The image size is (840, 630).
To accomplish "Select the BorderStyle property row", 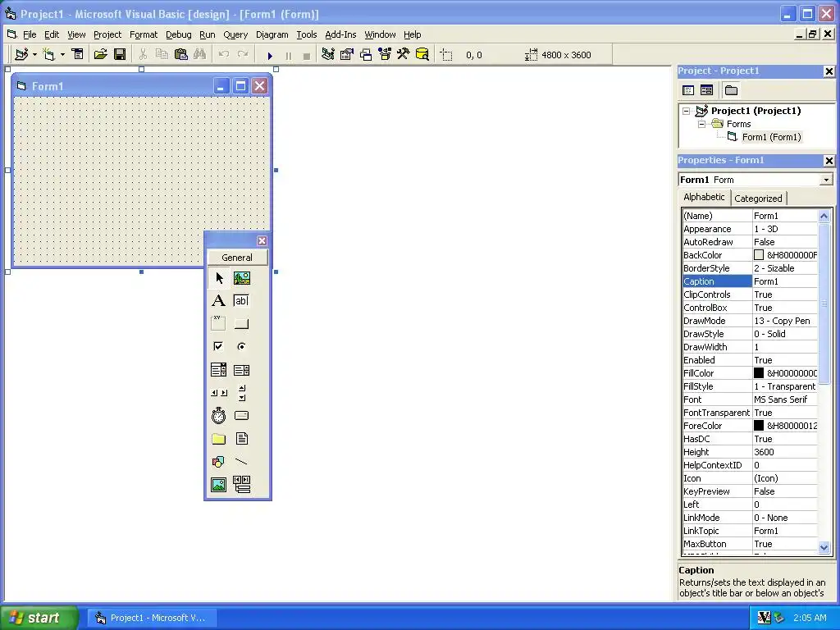I will click(x=750, y=268).
